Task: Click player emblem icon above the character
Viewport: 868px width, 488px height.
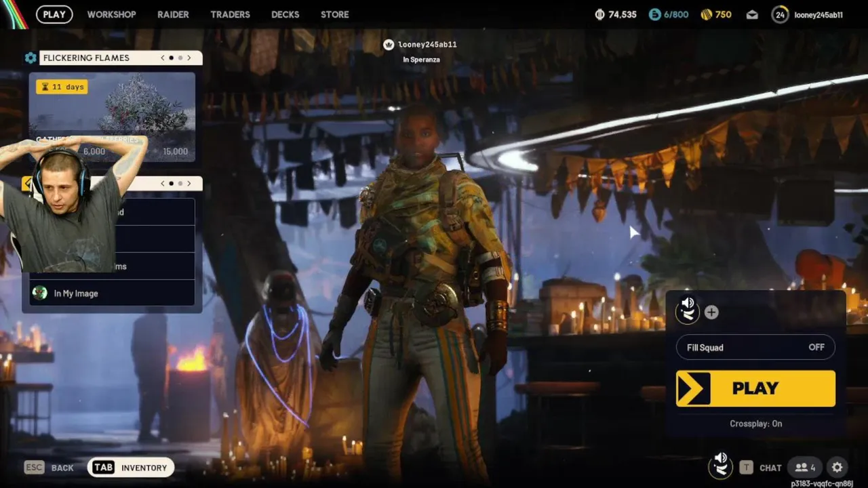Action: pyautogui.click(x=389, y=45)
